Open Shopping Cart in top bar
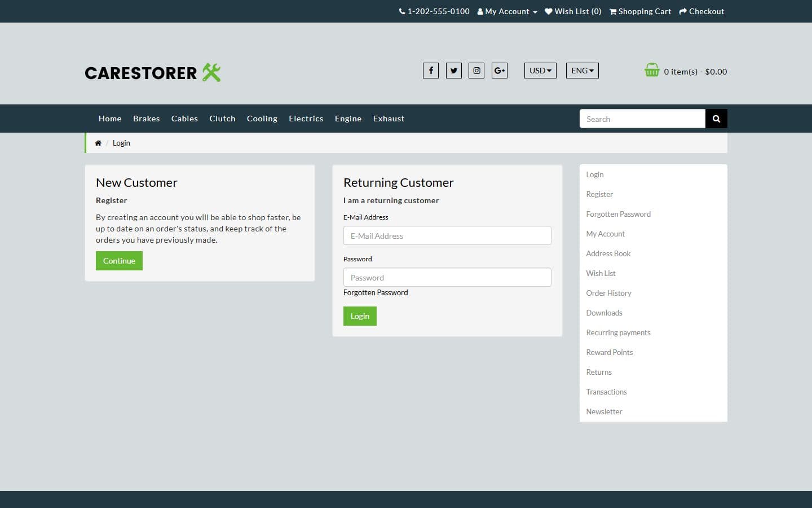The image size is (812, 508). (640, 11)
